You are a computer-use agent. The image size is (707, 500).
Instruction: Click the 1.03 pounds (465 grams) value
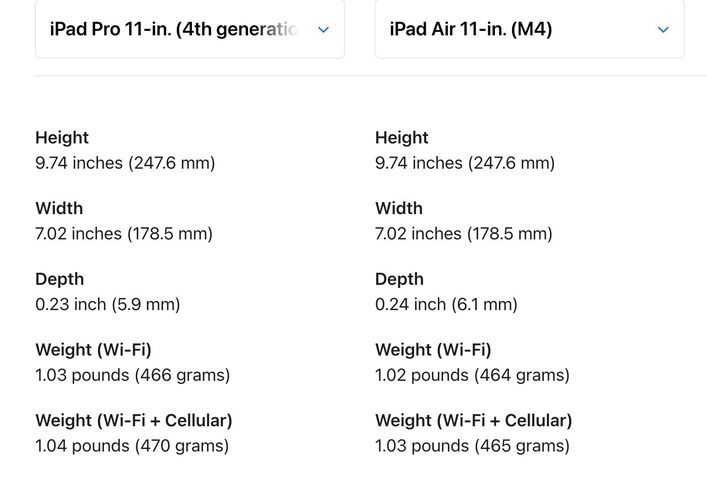point(473,446)
